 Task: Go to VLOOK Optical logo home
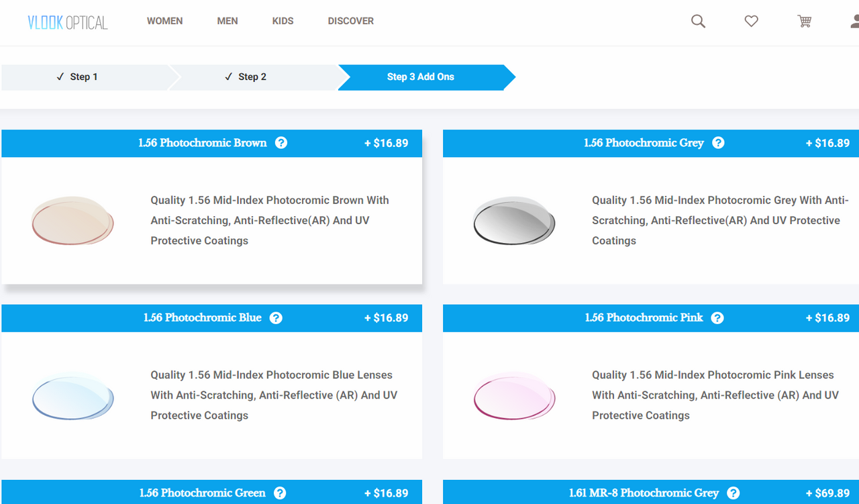point(68,22)
